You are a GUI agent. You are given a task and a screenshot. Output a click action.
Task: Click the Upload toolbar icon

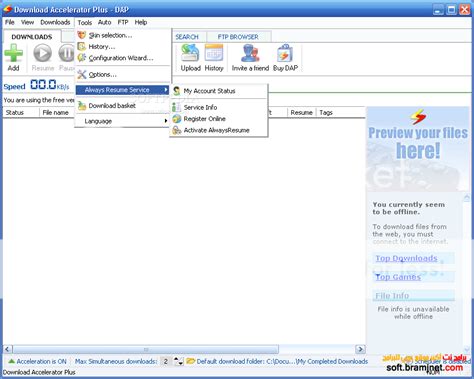pos(190,53)
